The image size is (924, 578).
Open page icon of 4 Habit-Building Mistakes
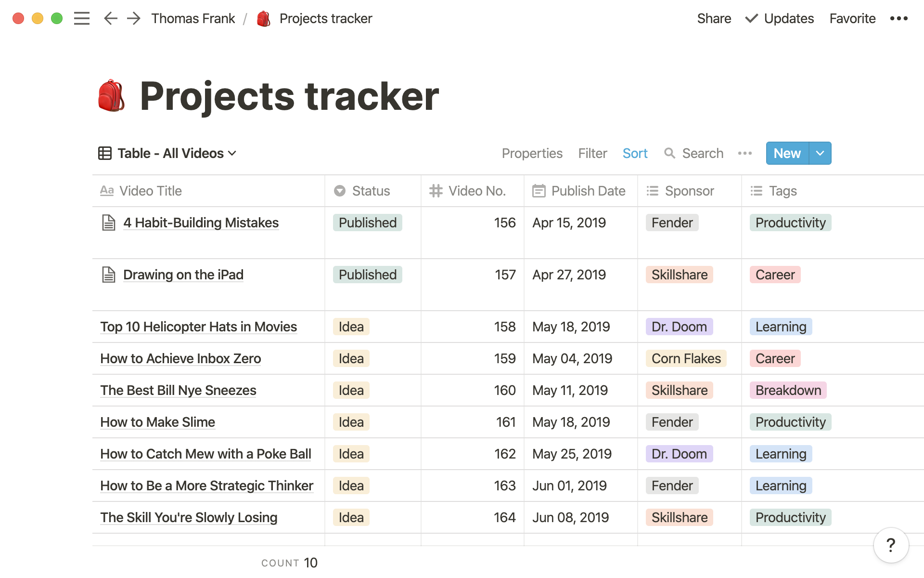(x=109, y=223)
